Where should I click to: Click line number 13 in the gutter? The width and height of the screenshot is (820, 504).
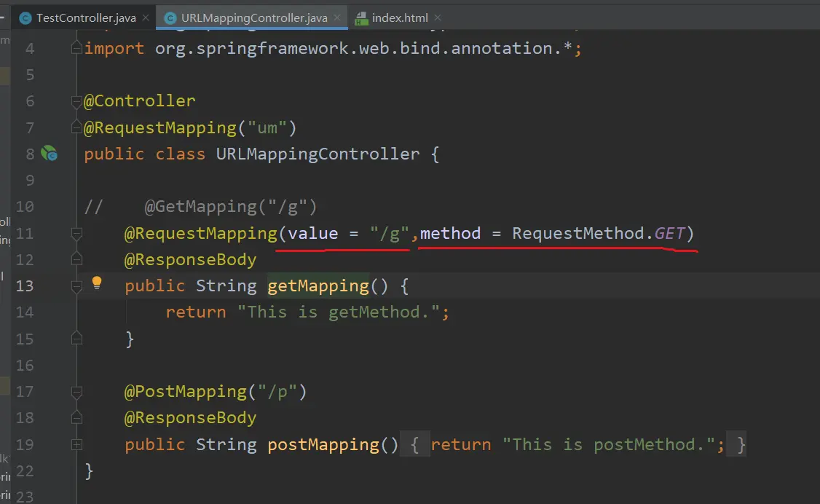point(25,286)
